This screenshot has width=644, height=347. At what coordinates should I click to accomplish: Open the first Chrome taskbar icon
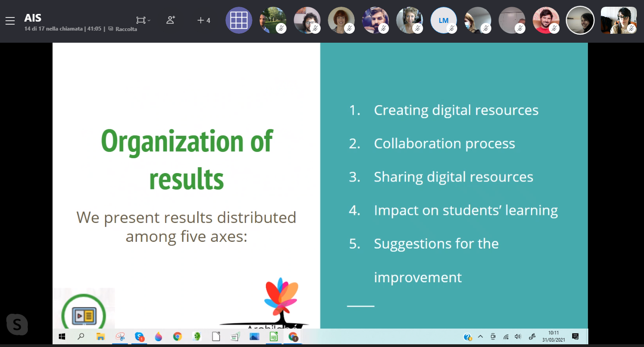click(x=177, y=336)
